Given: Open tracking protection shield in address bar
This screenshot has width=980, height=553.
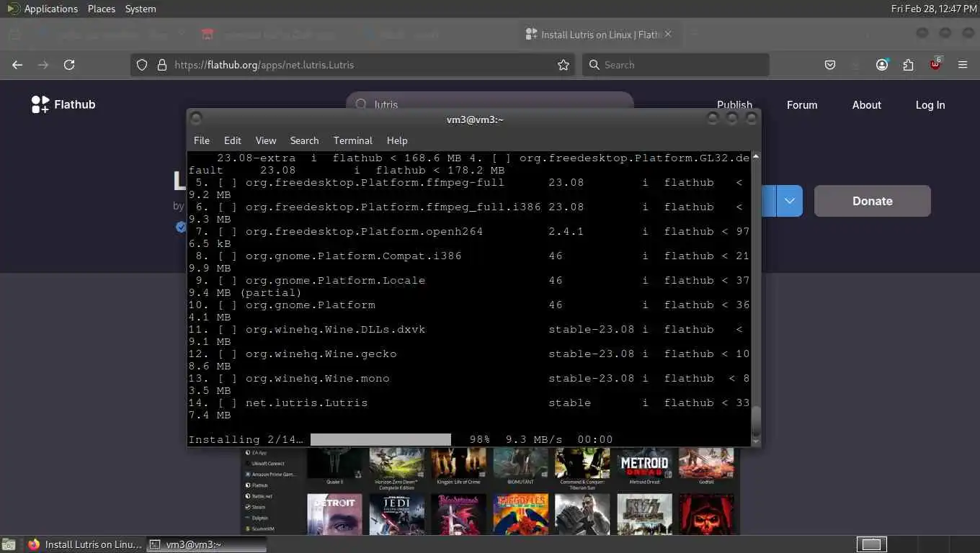Looking at the screenshot, I should pos(142,65).
